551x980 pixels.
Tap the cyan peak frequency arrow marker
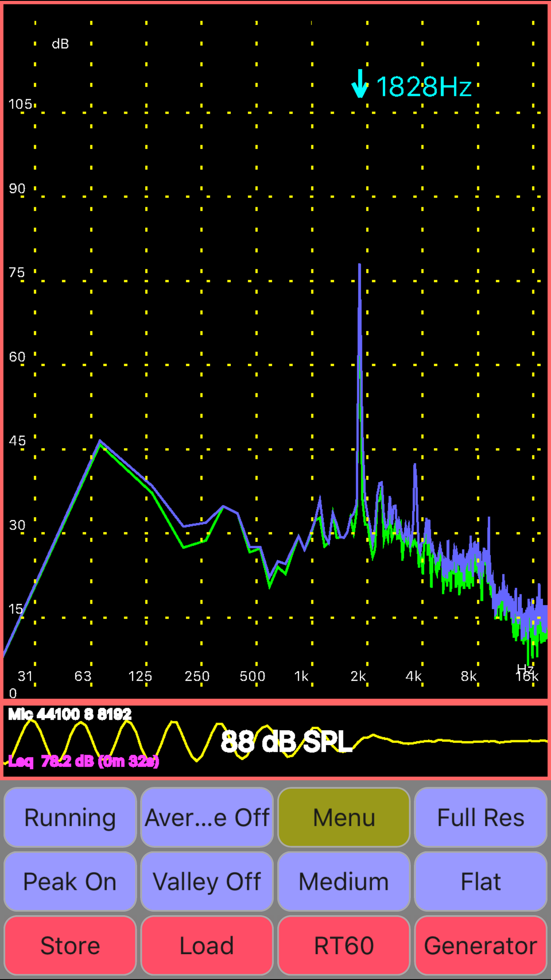(x=360, y=83)
